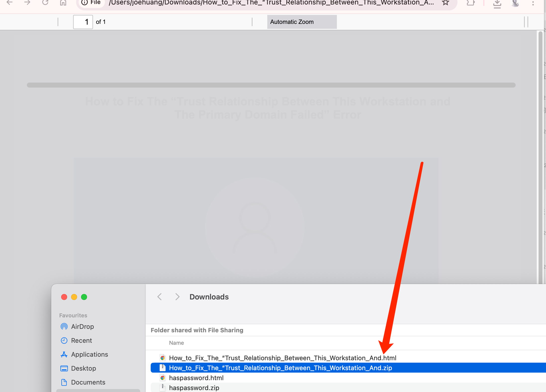This screenshot has width=546, height=392.
Task: Reload the current page
Action: click(45, 3)
